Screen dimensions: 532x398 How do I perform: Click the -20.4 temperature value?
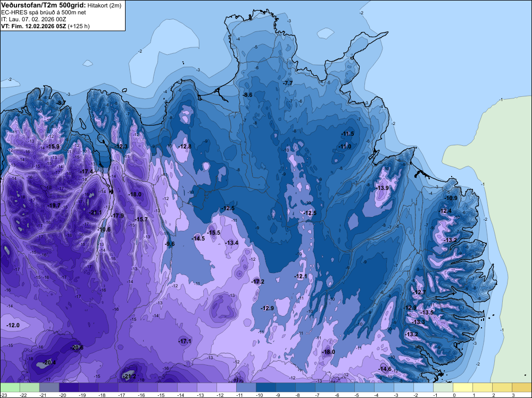49,363
